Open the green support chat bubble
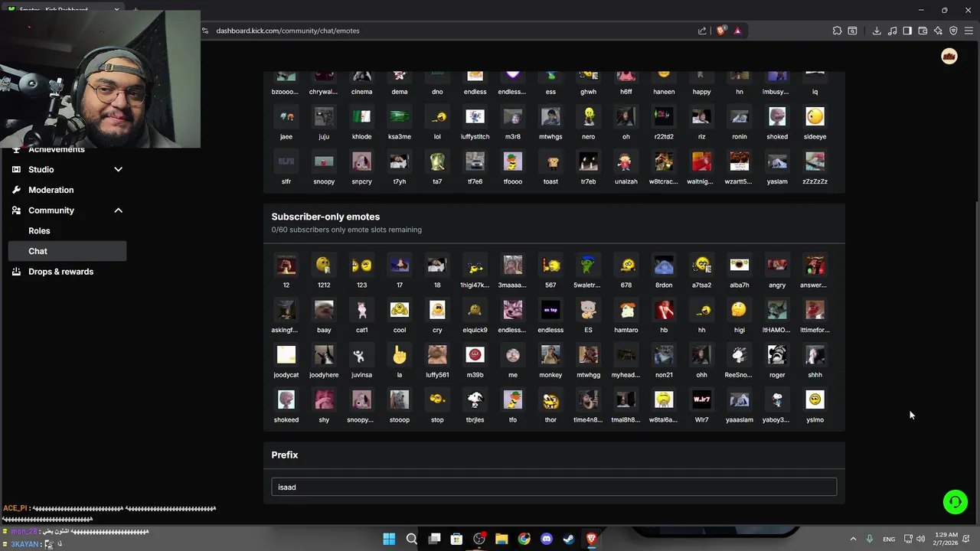 [955, 502]
